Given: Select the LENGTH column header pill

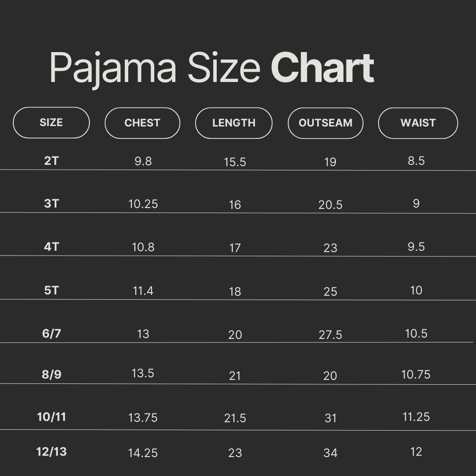Looking at the screenshot, I should click(x=234, y=123).
